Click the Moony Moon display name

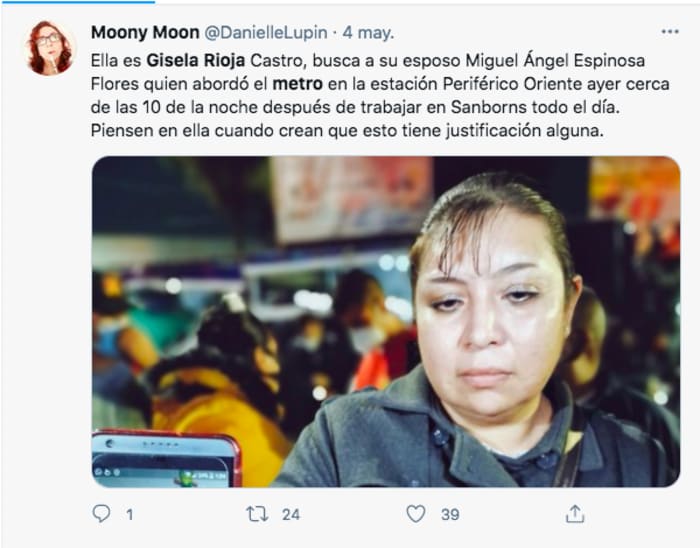tap(145, 33)
